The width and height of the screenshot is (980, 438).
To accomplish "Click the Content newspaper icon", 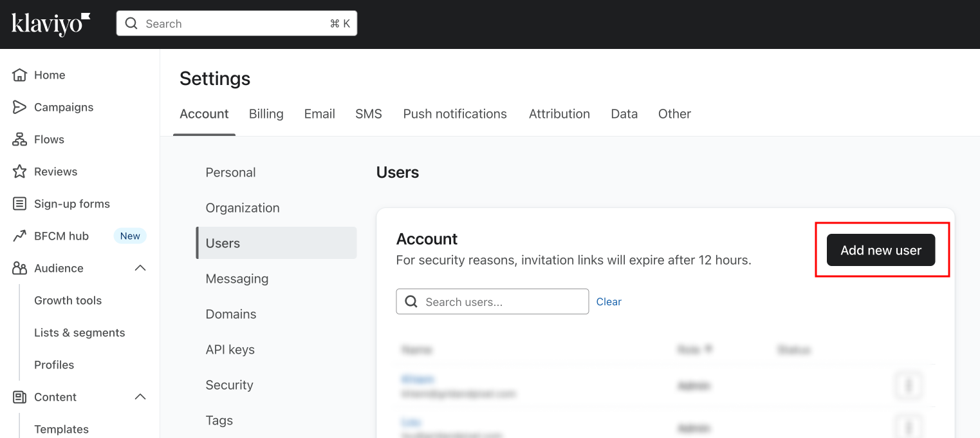I will [20, 397].
